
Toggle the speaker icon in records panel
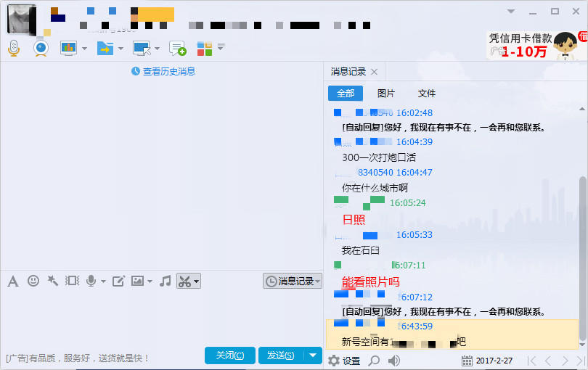tap(394, 361)
